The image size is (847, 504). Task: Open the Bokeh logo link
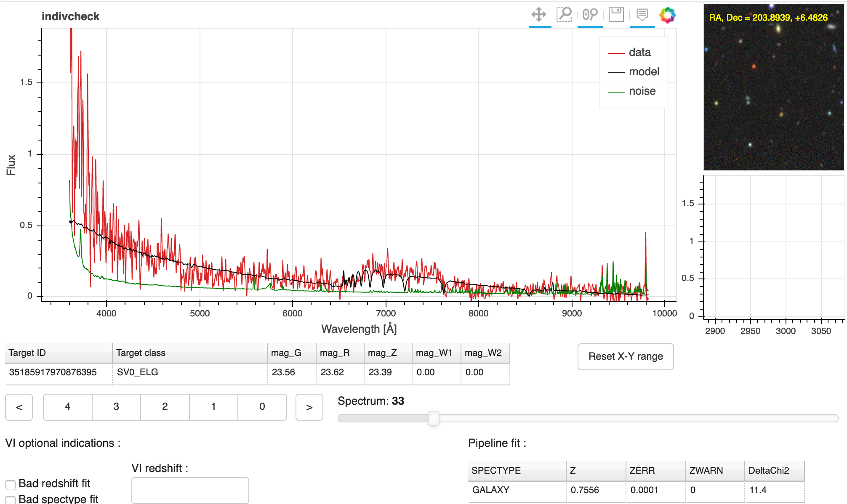point(667,14)
